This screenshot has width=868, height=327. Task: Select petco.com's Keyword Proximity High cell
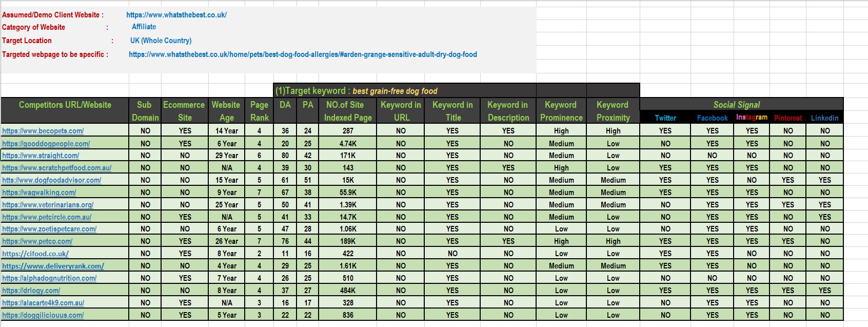click(613, 241)
